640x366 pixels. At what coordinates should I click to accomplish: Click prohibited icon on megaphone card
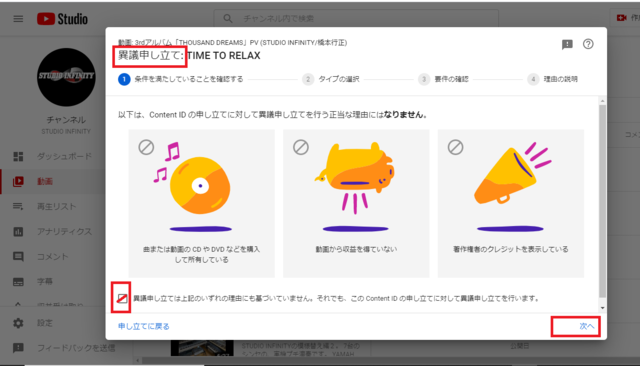(x=456, y=147)
